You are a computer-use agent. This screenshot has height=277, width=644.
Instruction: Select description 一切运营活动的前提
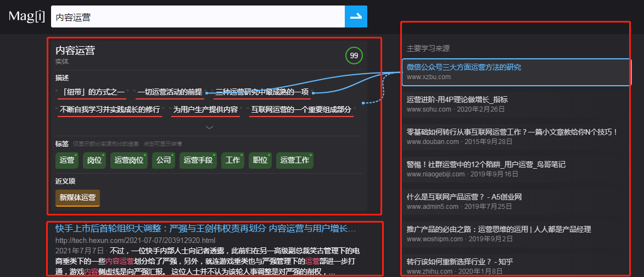coord(170,92)
